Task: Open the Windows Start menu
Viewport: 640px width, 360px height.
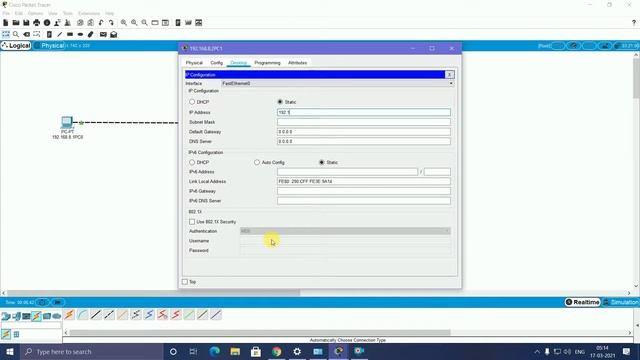Action: (x=9, y=351)
